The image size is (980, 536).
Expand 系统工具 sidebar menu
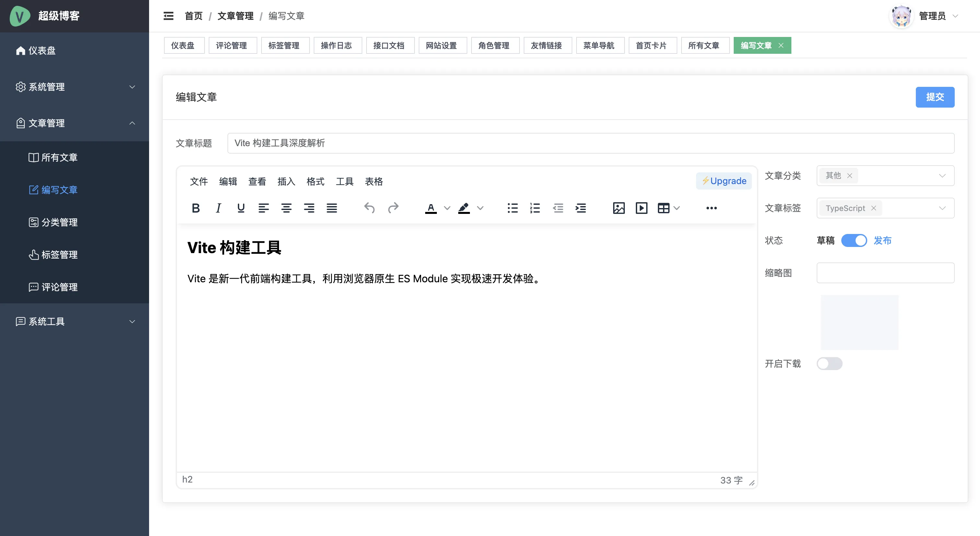pyautogui.click(x=75, y=321)
